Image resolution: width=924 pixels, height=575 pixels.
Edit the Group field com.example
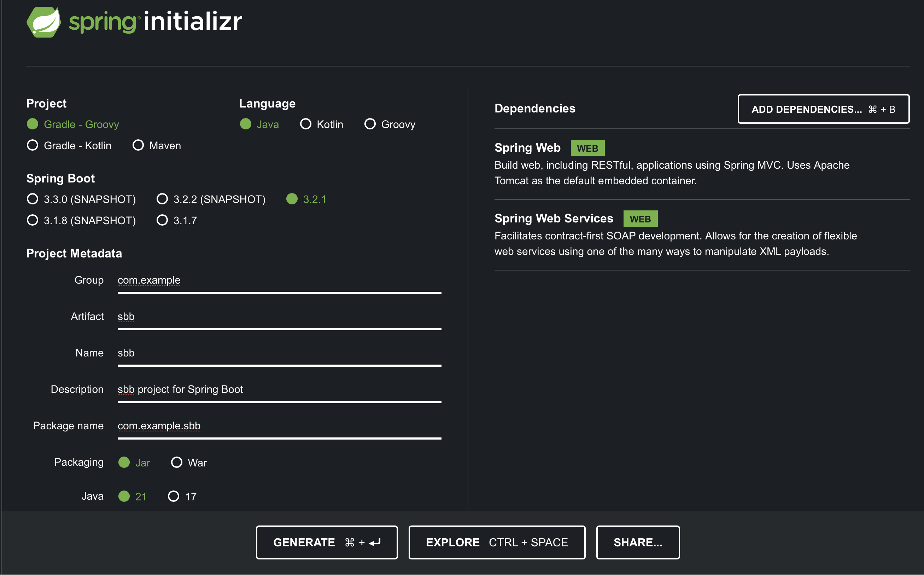tap(279, 281)
